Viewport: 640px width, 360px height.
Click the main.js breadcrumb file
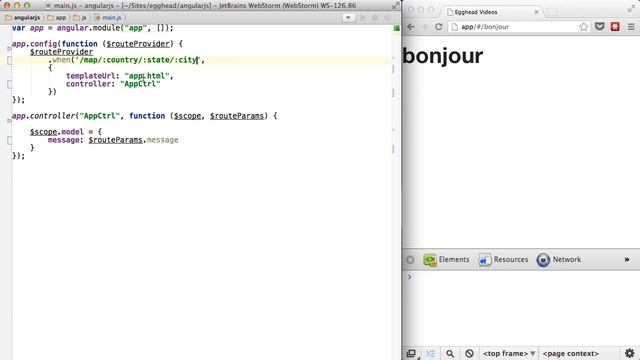(x=108, y=18)
